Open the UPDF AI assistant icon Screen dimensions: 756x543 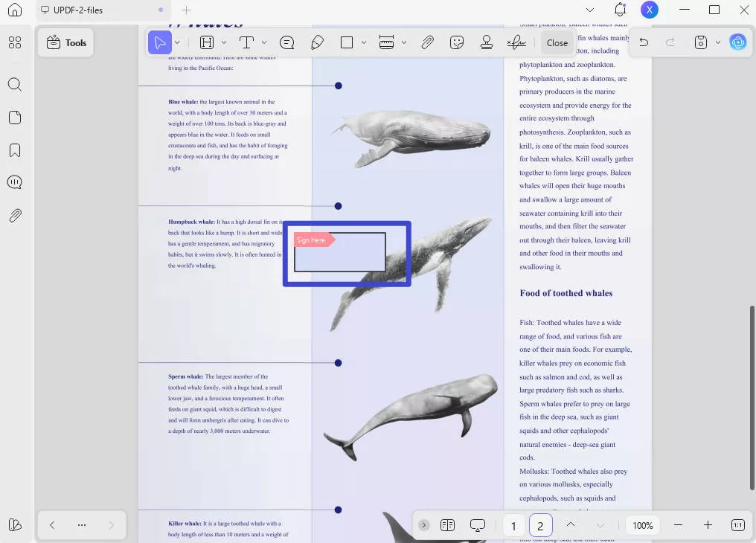click(x=738, y=42)
